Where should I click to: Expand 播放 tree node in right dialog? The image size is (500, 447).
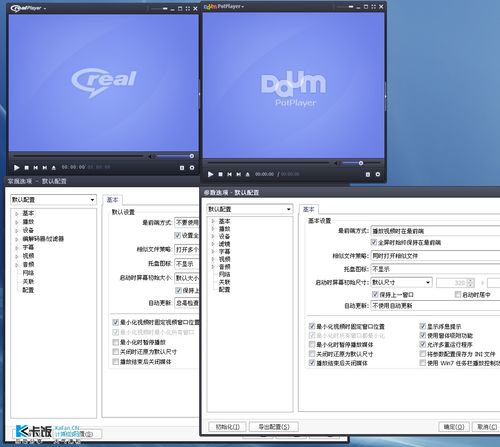coord(213,229)
